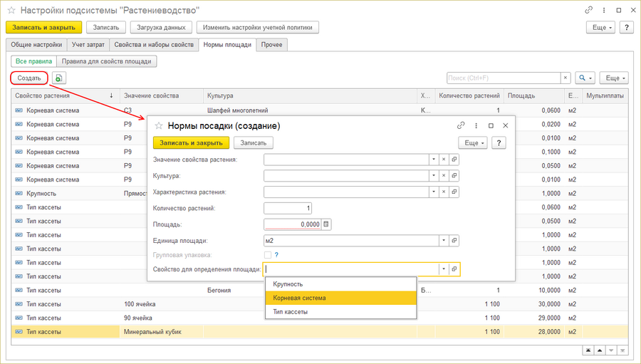
Task: Toggle the Групповая упаковка checkbox
Action: [268, 255]
